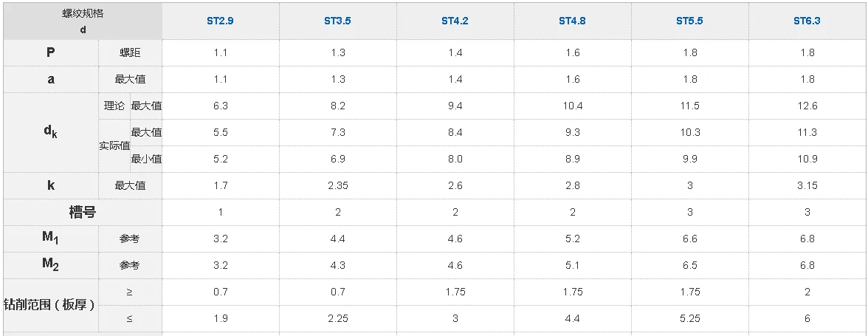The width and height of the screenshot is (868, 336).
Task: Click the 螺距 cell
Action: tap(130, 52)
